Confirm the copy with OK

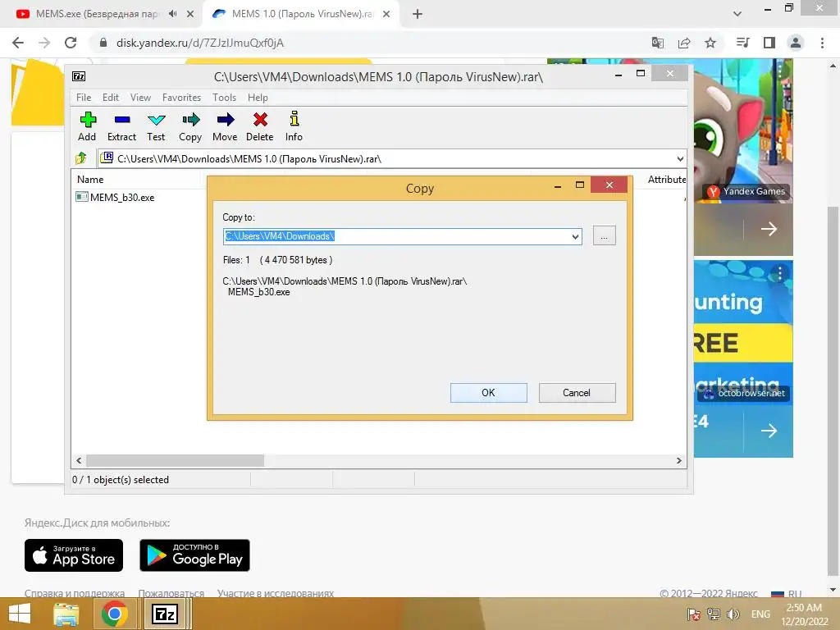[x=489, y=393]
